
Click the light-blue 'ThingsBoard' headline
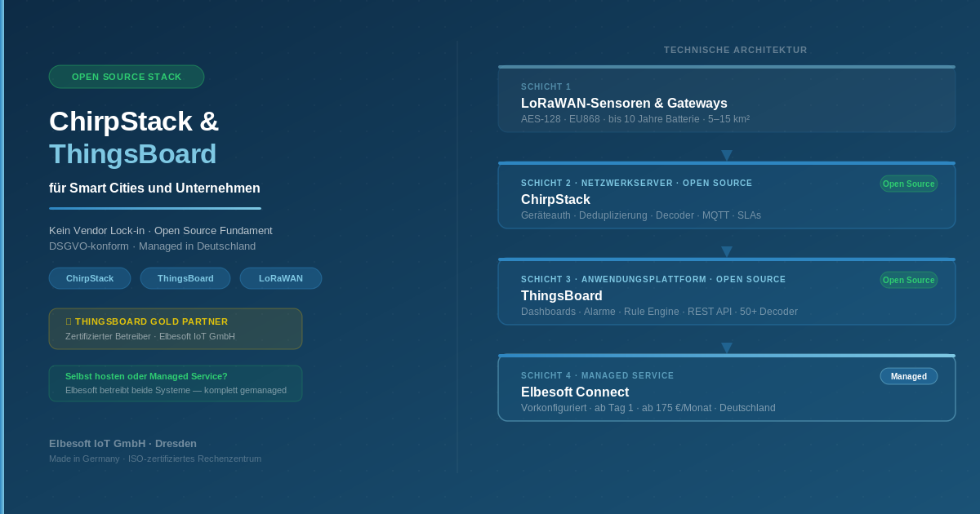click(133, 153)
